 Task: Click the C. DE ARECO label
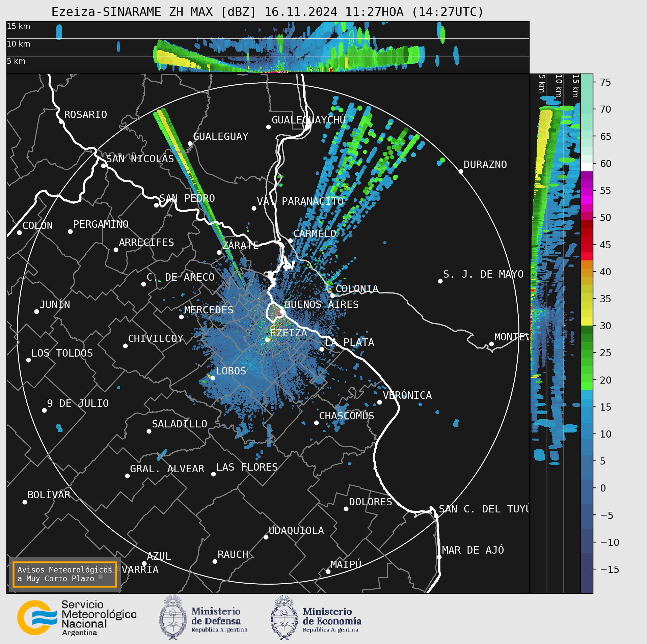pos(181,277)
